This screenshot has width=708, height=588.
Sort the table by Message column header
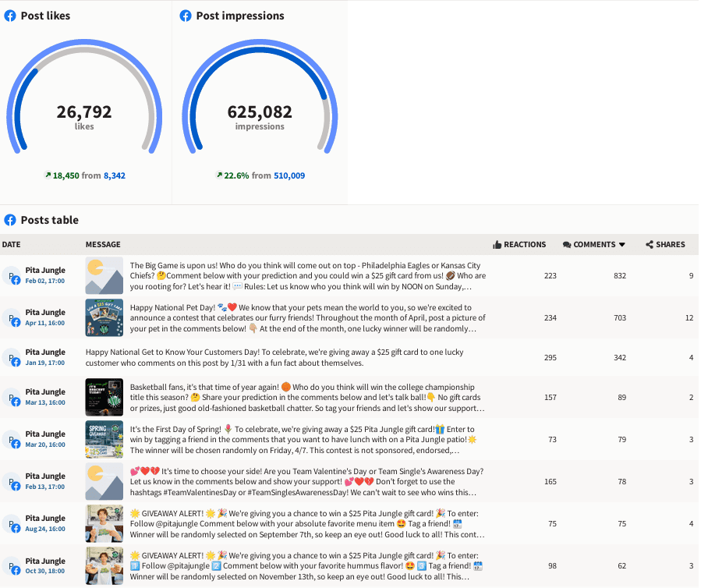tap(103, 245)
